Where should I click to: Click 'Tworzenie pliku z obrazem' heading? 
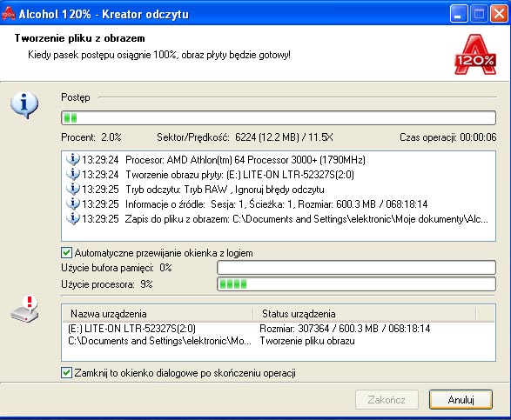[x=80, y=38]
